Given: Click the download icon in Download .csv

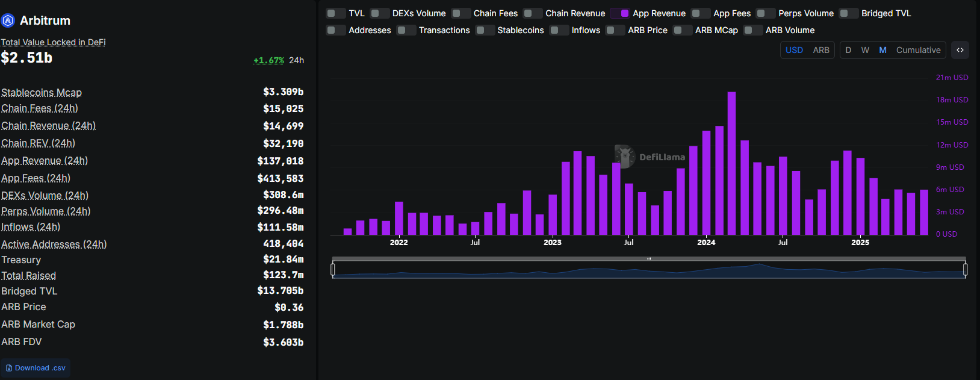Looking at the screenshot, I should coord(9,368).
